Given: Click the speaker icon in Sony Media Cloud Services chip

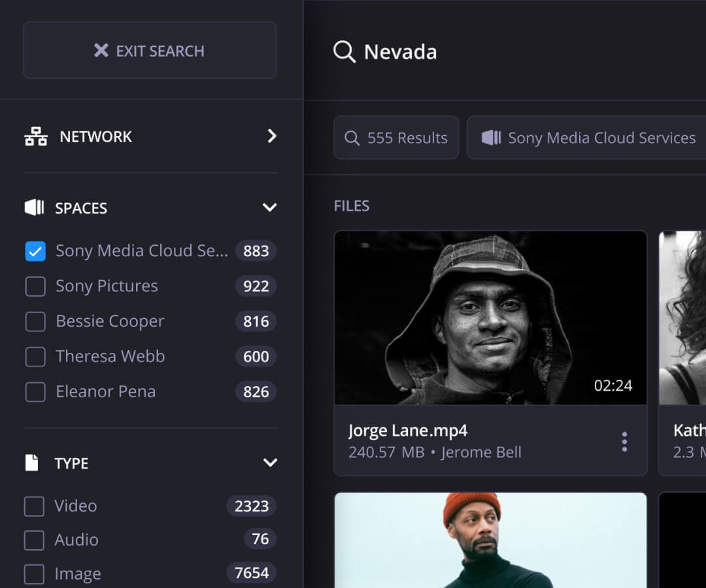Looking at the screenshot, I should pos(491,138).
